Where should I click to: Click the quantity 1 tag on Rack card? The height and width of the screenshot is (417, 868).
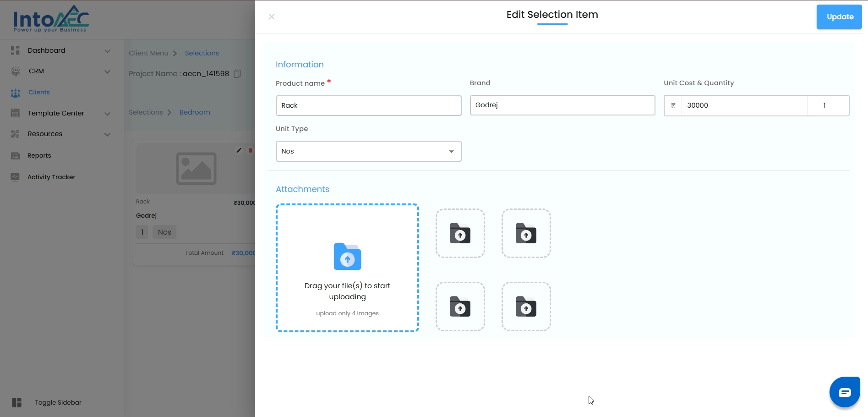142,232
